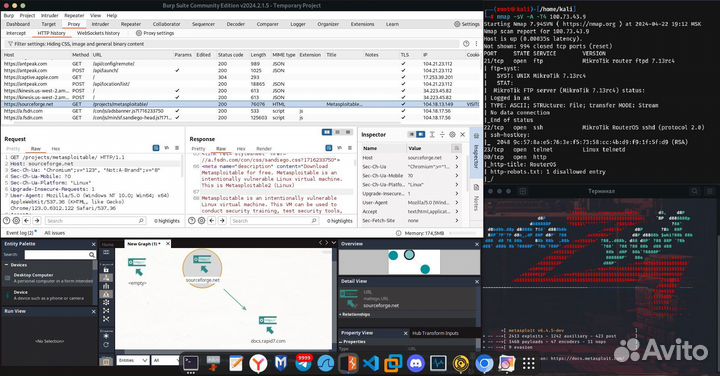Expand Sec-Fetch-Site row in Inspector
Viewport: 720px width, 376px height.
pos(457,220)
